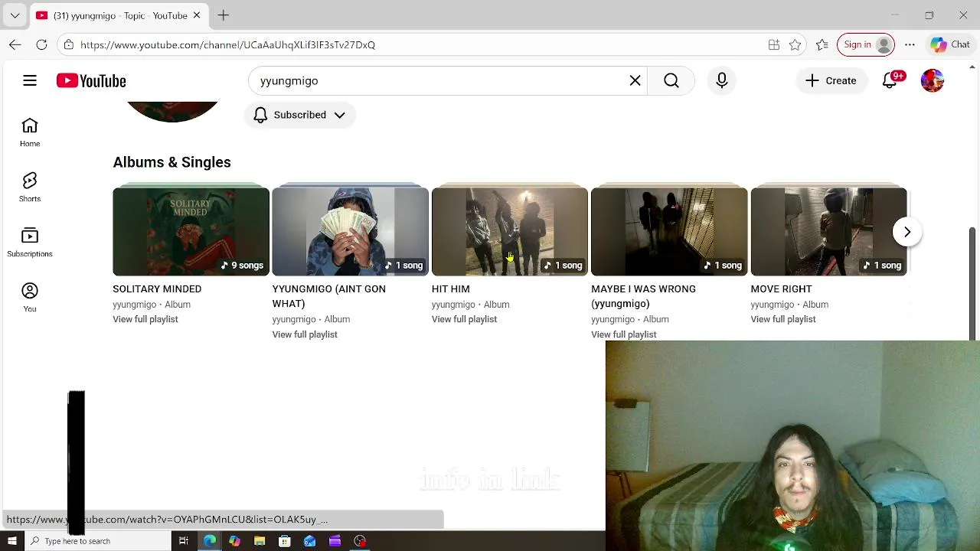Click the Windows taskbar search box
Image resolution: width=980 pixels, height=551 pixels.
(x=98, y=541)
